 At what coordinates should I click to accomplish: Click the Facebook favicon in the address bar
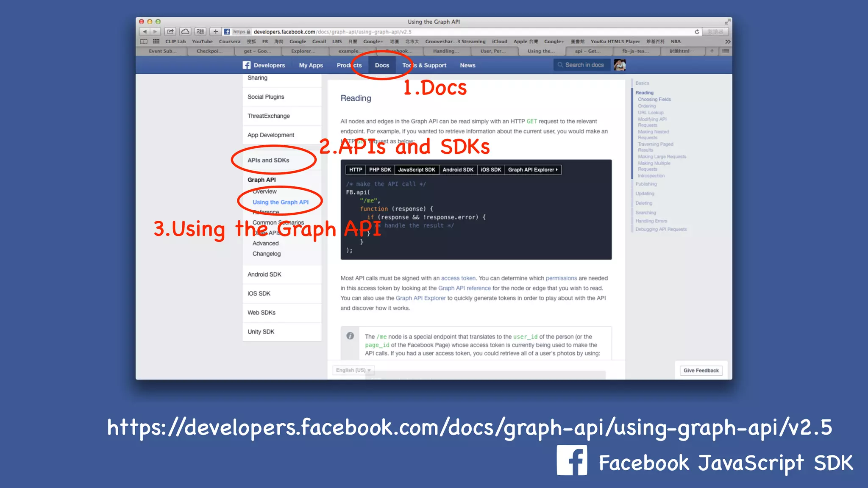[x=227, y=32]
